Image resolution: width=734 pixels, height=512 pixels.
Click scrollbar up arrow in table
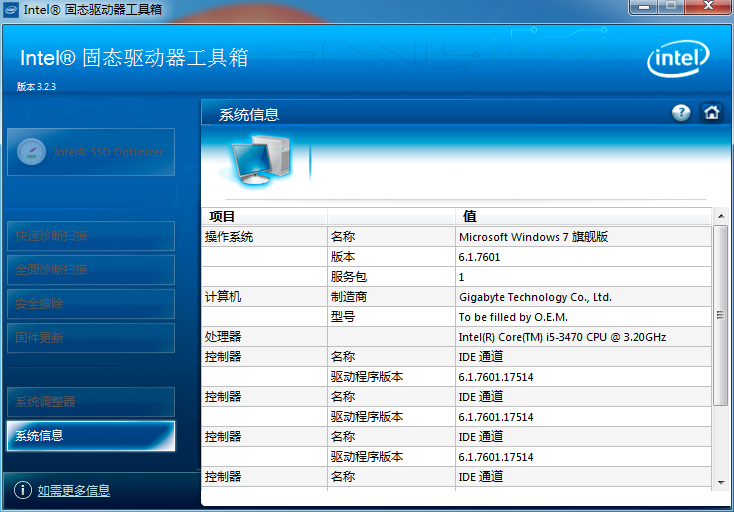[x=720, y=216]
